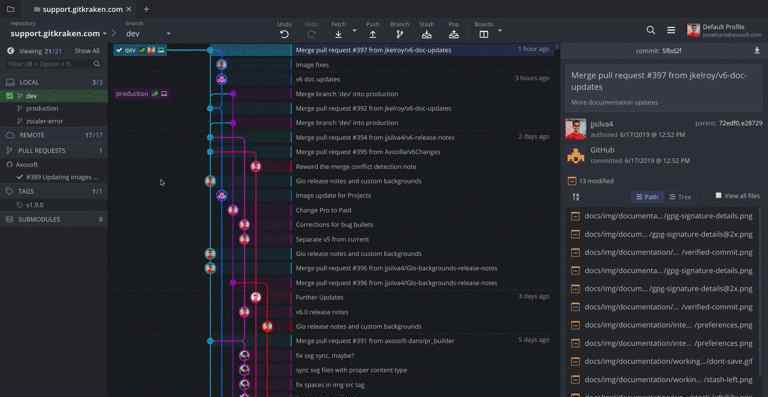
Task: Toggle file sort order icon
Action: point(576,197)
